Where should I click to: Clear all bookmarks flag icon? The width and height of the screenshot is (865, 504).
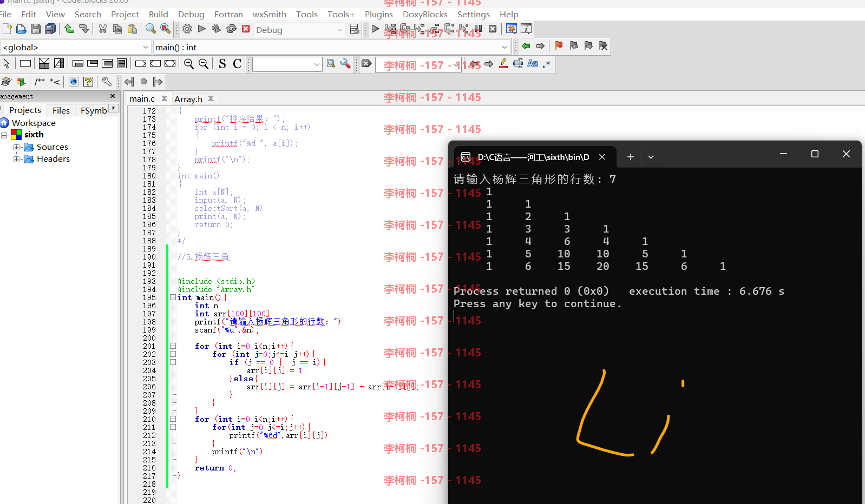pyautogui.click(x=603, y=46)
